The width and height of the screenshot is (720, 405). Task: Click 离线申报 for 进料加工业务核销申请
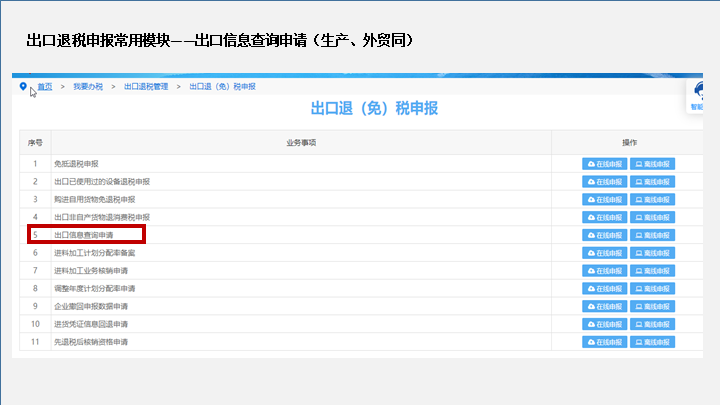coord(652,271)
